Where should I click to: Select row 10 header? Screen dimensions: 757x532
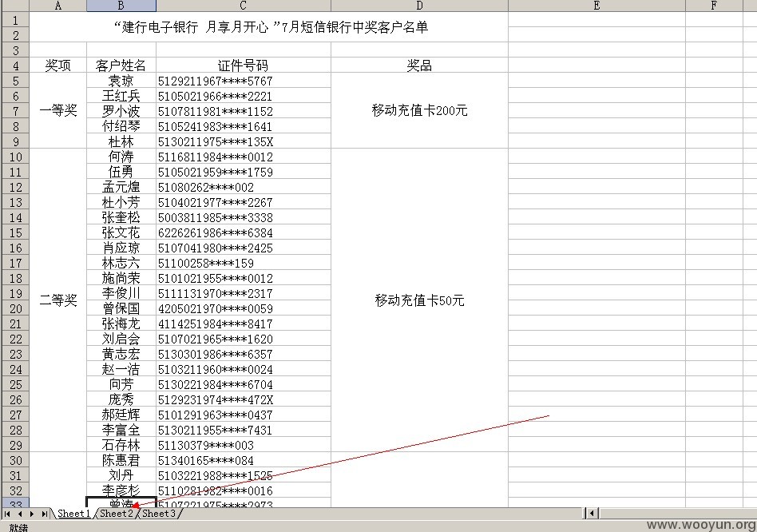click(x=15, y=157)
